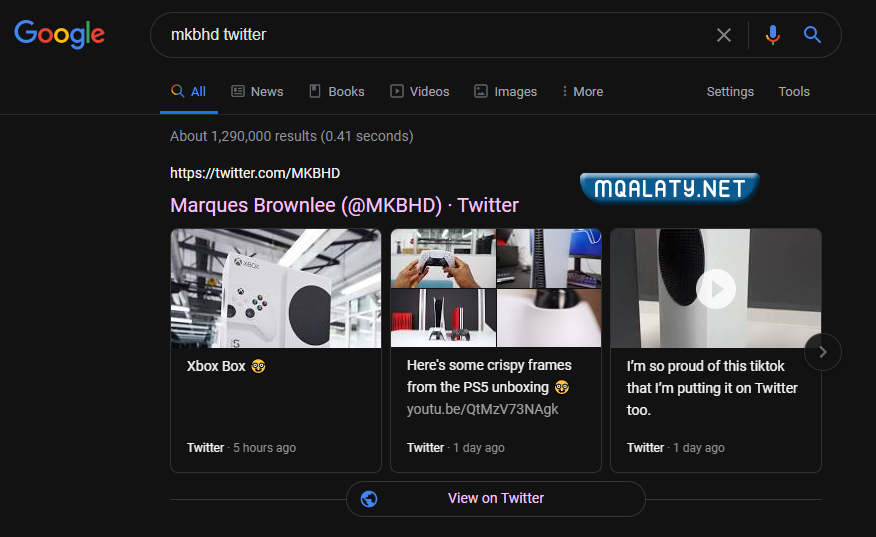Click 'I'm so proud of this tiktok' text
Screen dimensions: 876x537
point(712,388)
